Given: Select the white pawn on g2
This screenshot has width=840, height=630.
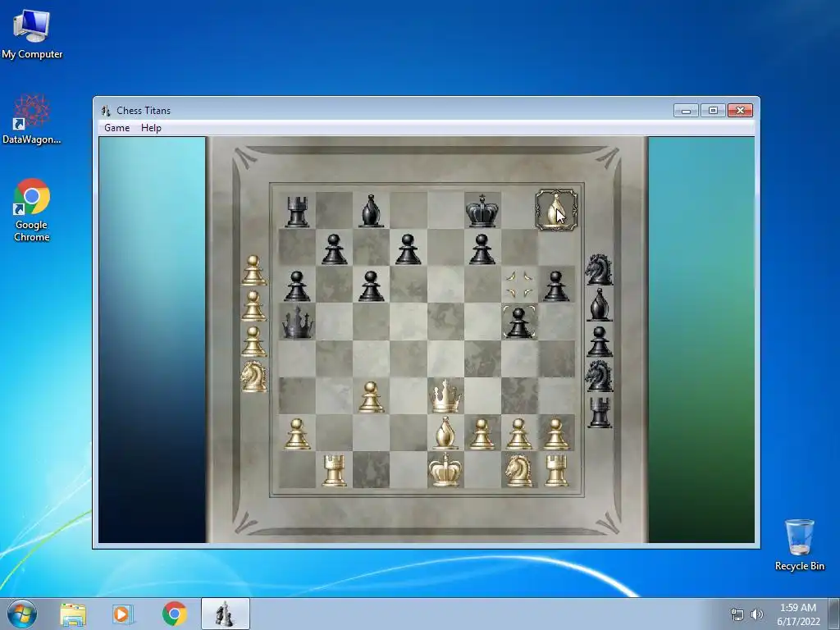Looking at the screenshot, I should [x=518, y=434].
